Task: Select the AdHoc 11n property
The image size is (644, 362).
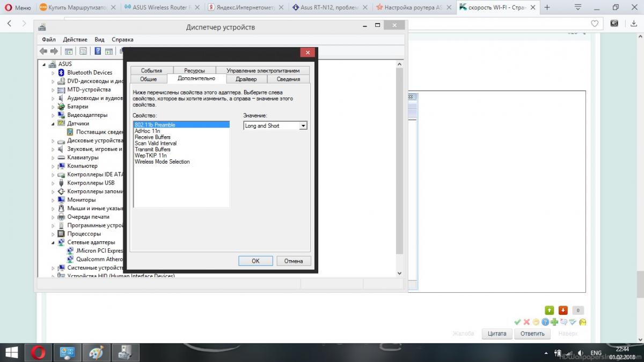Action: (148, 131)
